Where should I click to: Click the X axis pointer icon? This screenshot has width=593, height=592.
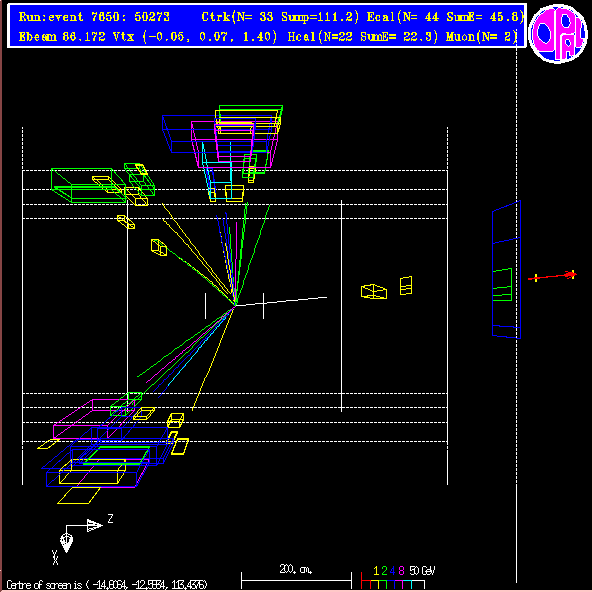[x=67, y=543]
